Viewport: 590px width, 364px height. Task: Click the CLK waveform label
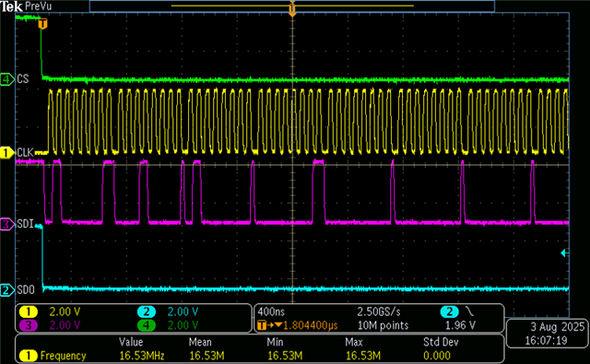(25, 153)
